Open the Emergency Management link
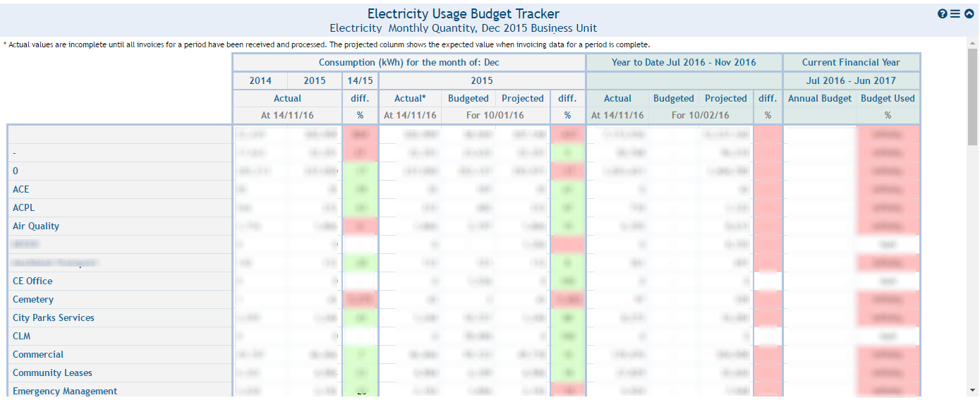The width and height of the screenshot is (980, 400). click(x=65, y=391)
